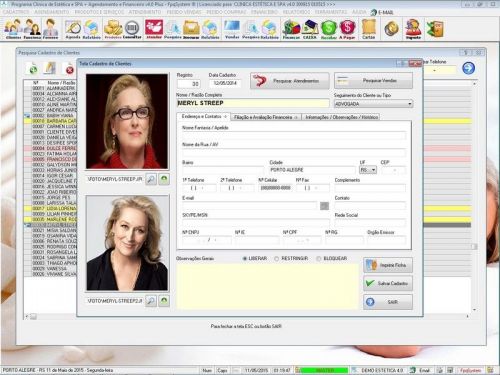Viewport: 500px width, 375px height.
Task: Open the CAIXA toolbar icon
Action: click(x=310, y=29)
